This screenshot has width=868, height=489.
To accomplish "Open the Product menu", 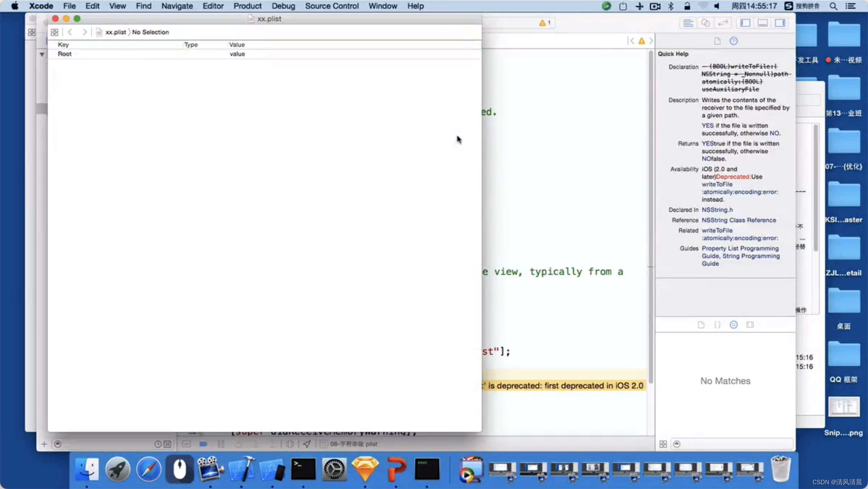I will (247, 6).
